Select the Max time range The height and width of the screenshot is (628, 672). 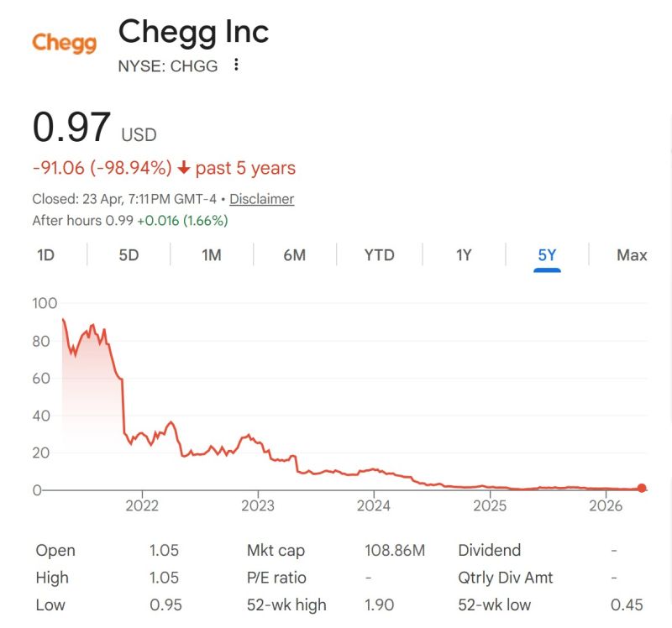(632, 254)
